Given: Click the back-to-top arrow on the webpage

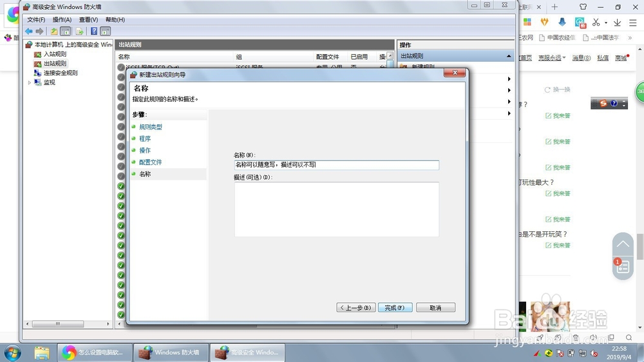Looking at the screenshot, I should [623, 243].
